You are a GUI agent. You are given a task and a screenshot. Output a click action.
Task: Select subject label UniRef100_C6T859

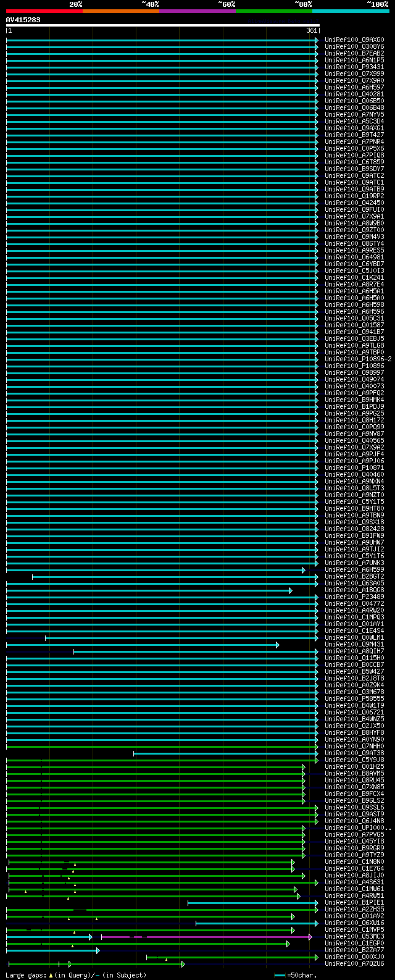(354, 162)
